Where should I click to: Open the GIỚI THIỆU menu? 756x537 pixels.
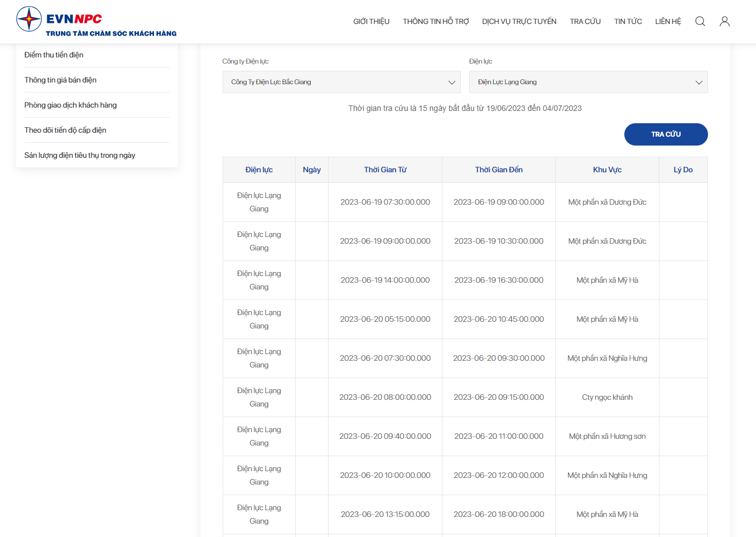(x=371, y=21)
